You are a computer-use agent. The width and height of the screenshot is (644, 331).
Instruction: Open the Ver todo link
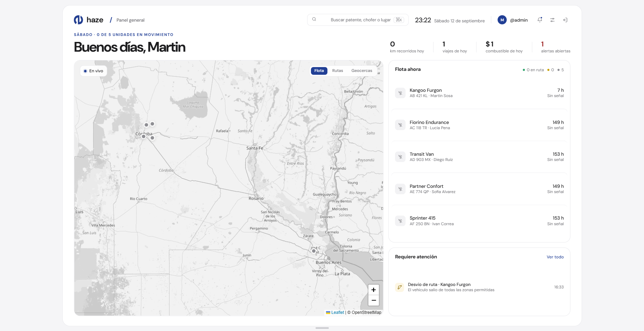pyautogui.click(x=555, y=257)
